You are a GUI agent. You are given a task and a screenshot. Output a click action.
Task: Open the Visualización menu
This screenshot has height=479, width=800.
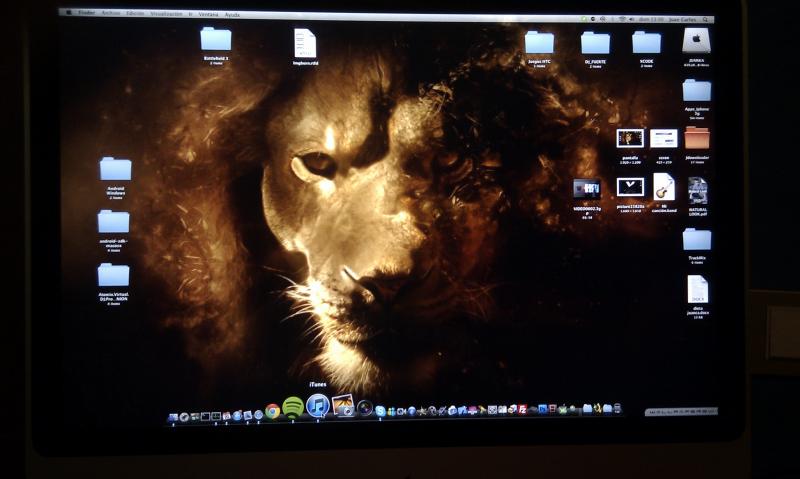[x=168, y=15]
